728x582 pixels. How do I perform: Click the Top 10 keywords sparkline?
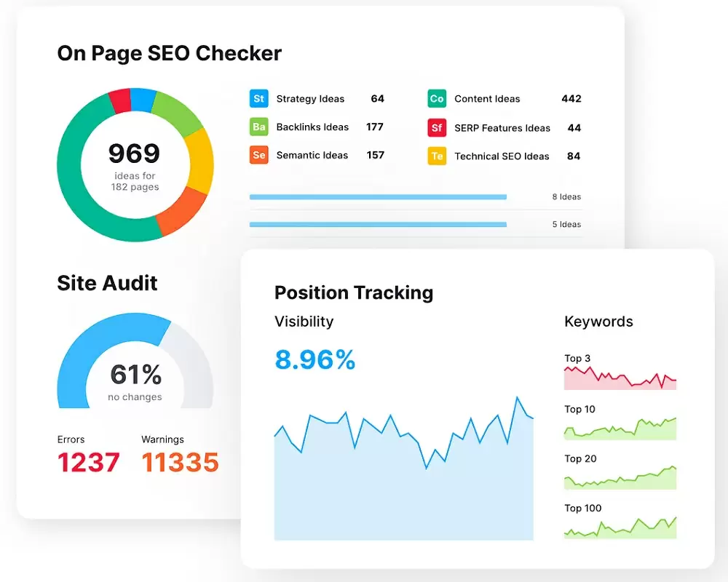click(620, 429)
